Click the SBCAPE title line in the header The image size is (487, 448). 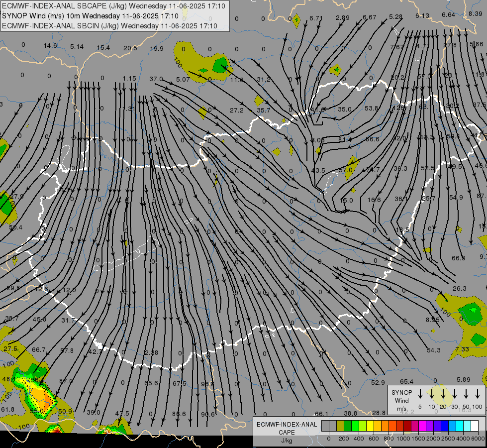pyautogui.click(x=114, y=6)
